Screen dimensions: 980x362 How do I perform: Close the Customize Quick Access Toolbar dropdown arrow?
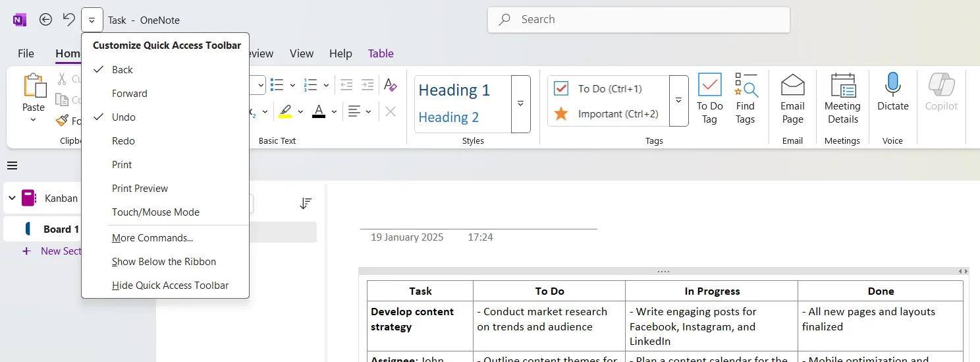[x=92, y=20]
